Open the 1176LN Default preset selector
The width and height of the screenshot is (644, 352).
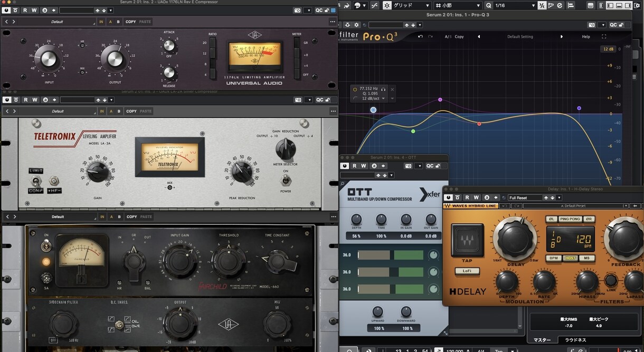[57, 22]
